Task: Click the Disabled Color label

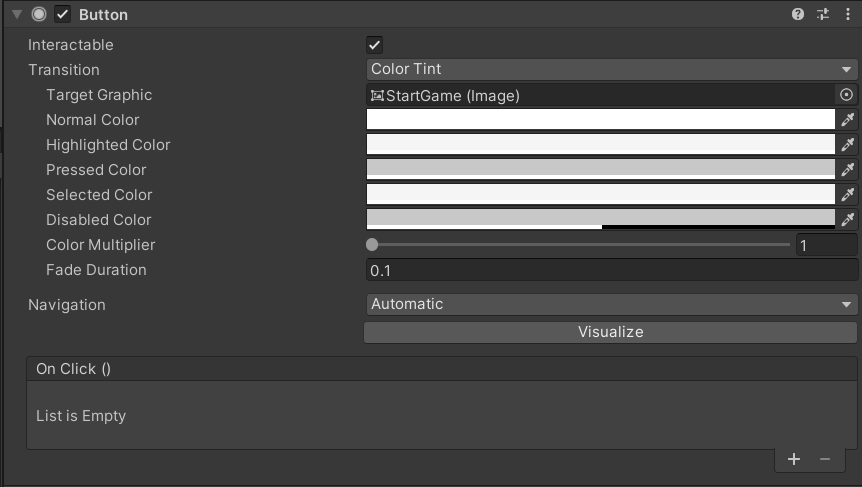Action: 98,220
